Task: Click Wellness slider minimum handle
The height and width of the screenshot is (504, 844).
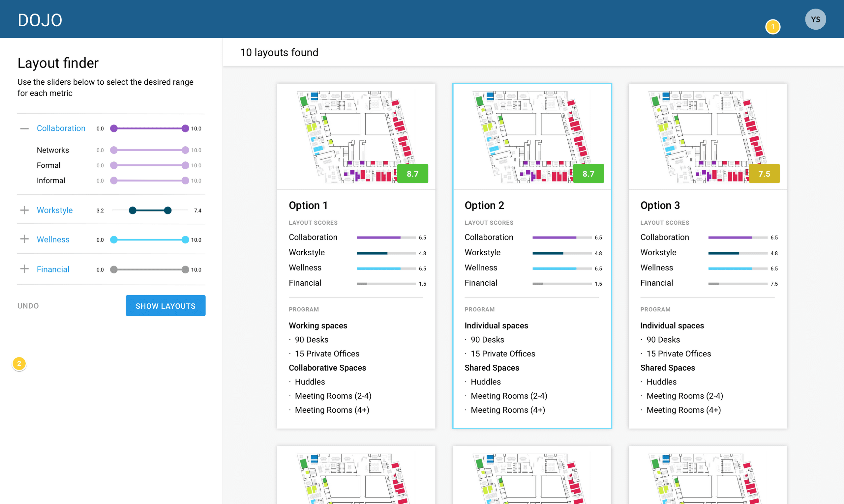Action: (114, 240)
